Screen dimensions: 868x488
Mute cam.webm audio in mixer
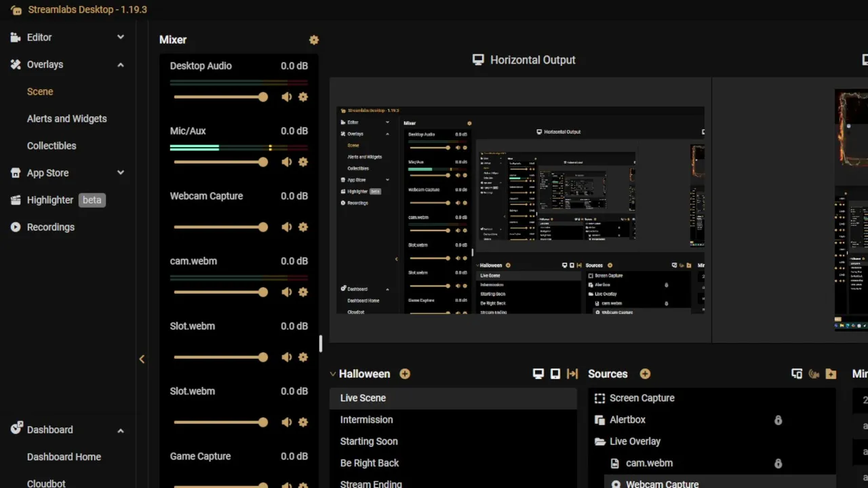(287, 292)
